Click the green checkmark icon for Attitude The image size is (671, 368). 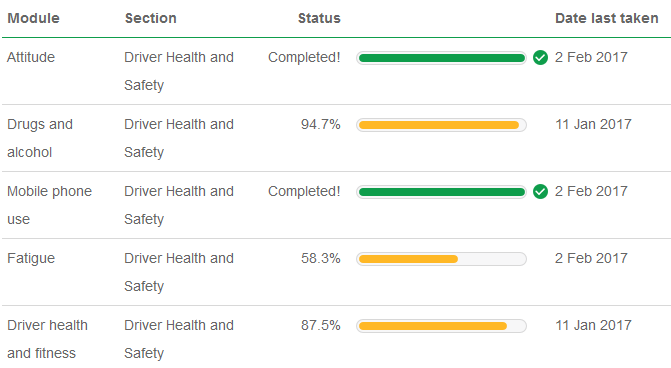[540, 57]
